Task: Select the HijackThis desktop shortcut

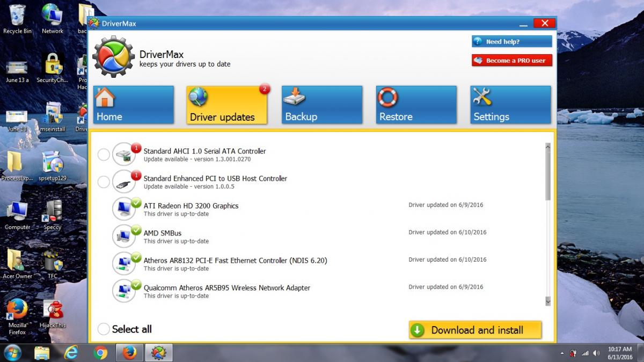Action: 53,314
